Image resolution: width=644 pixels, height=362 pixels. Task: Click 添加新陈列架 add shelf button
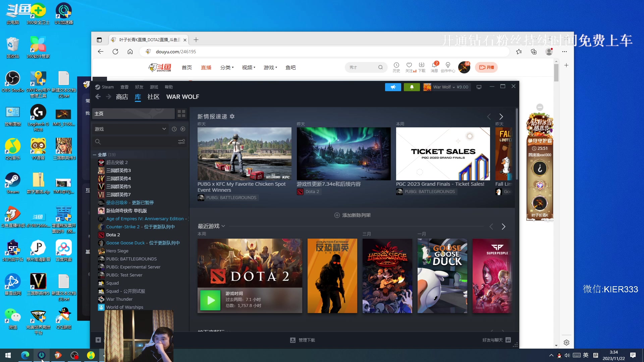352,215
